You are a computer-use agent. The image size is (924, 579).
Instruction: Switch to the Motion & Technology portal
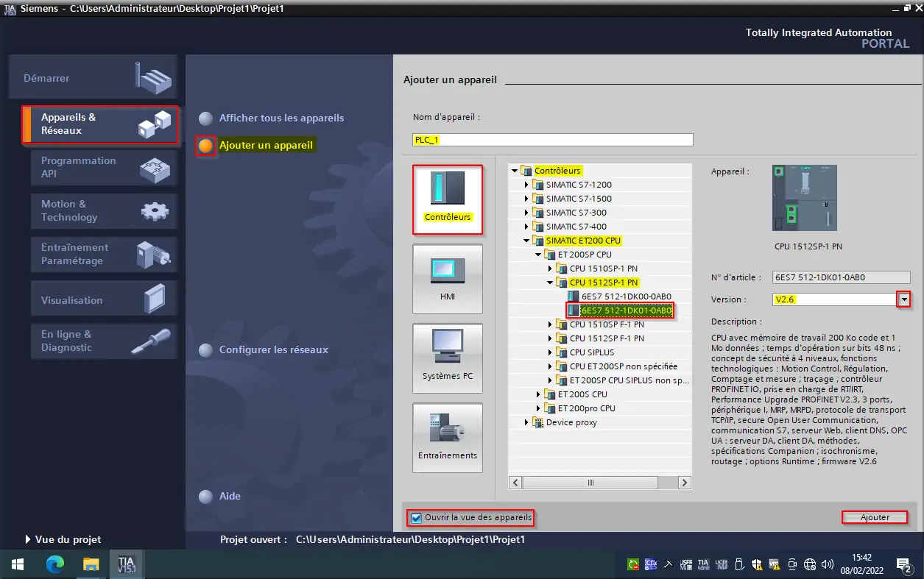coord(103,211)
